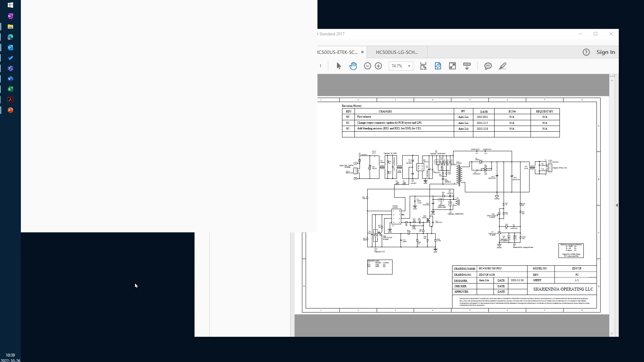Click the 'REQUEST BY' column header
The height and width of the screenshot is (362, 644).
[x=544, y=111]
